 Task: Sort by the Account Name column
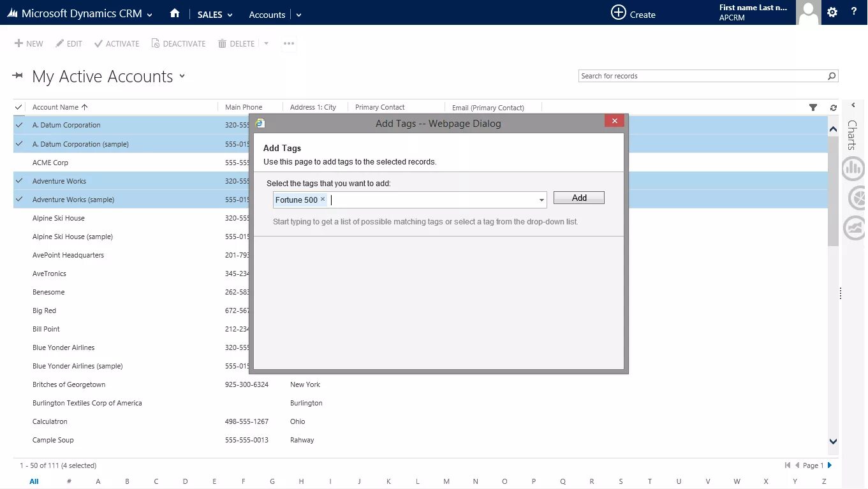pyautogui.click(x=60, y=107)
